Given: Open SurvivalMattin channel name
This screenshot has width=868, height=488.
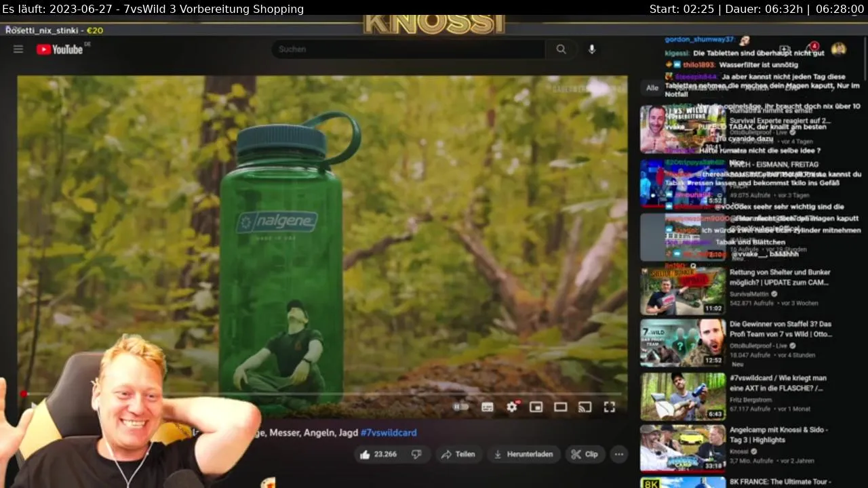Looking at the screenshot, I should 749,294.
